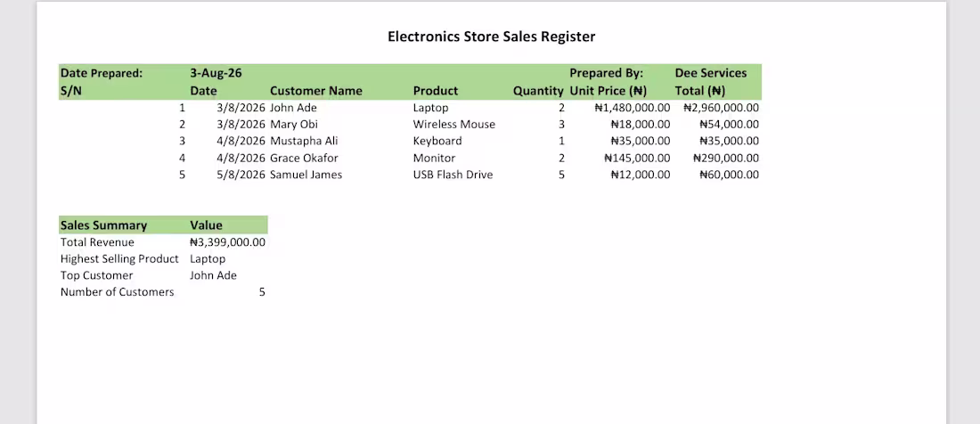This screenshot has height=424, width=980.
Task: Click the Dee Services cell
Action: click(711, 73)
